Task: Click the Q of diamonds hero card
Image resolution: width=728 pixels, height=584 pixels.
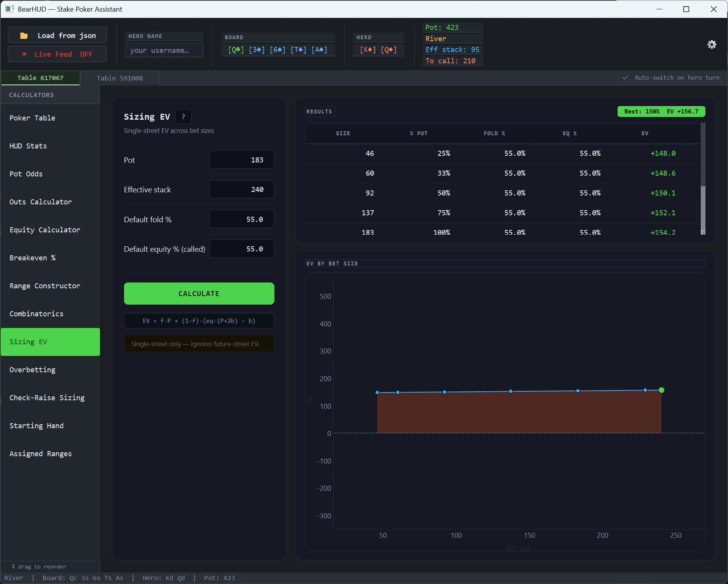Action: pyautogui.click(x=389, y=50)
